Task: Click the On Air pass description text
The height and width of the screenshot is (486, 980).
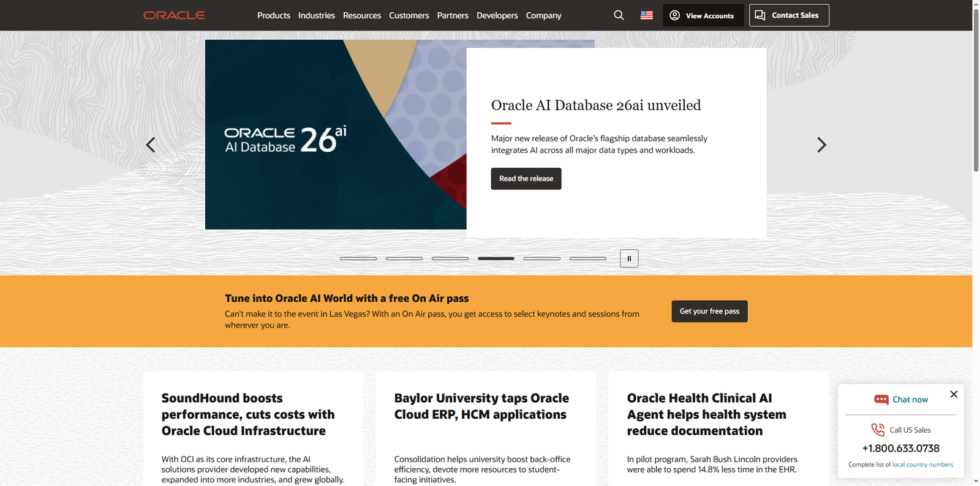Action: coord(432,320)
